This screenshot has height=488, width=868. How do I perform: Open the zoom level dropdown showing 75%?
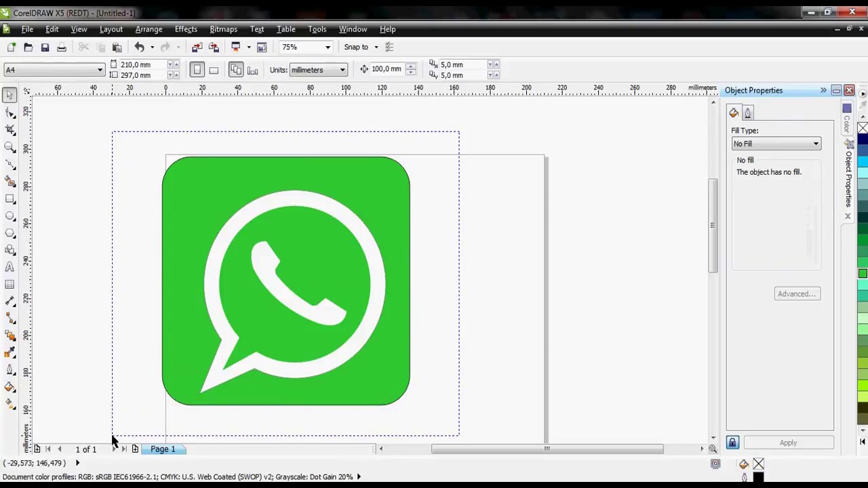coord(328,47)
